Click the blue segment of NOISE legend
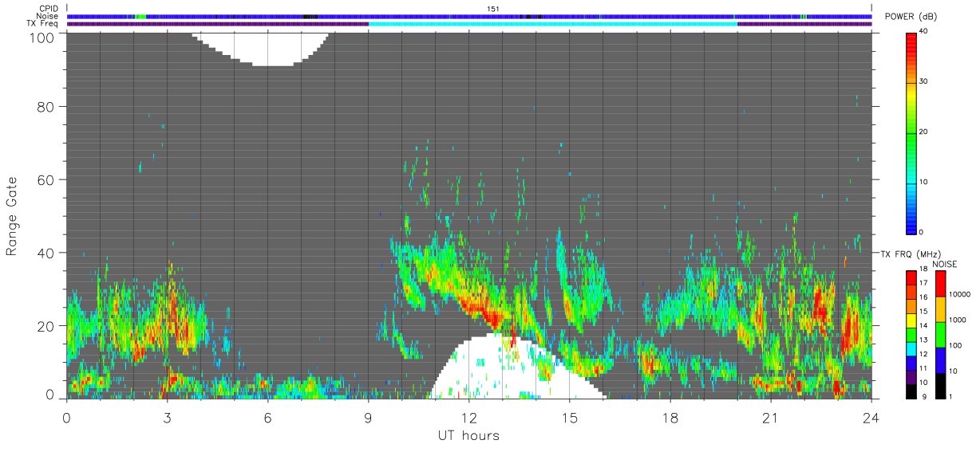Image resolution: width=980 pixels, height=452 pixels. coord(941,360)
